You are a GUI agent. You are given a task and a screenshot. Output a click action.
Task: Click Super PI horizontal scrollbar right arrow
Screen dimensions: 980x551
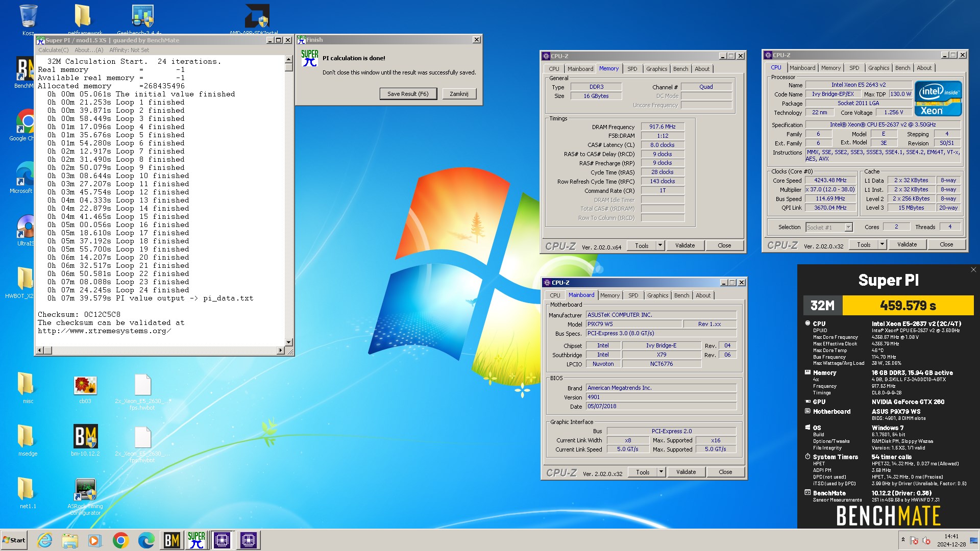click(x=280, y=350)
